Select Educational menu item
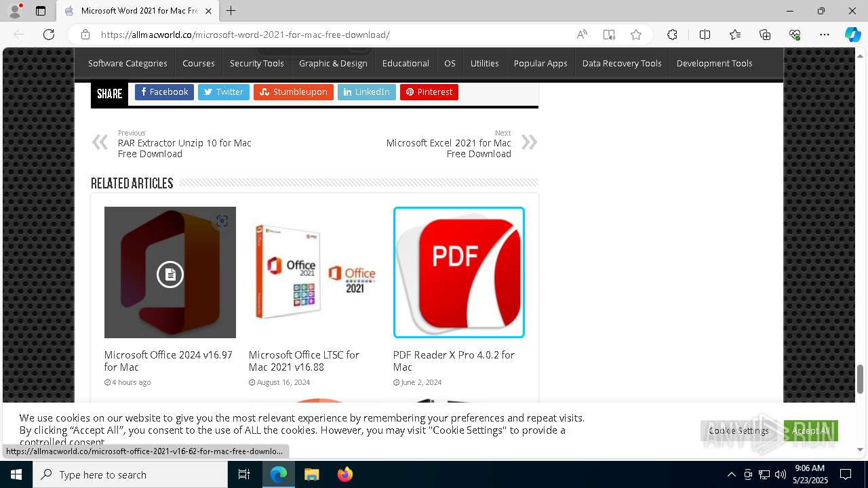Viewport: 868px width, 488px height. click(406, 63)
